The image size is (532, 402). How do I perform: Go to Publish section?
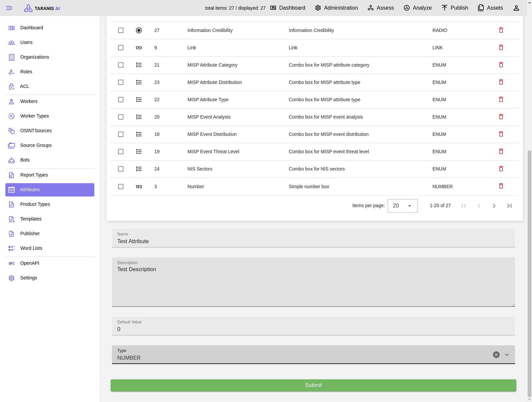coord(455,8)
